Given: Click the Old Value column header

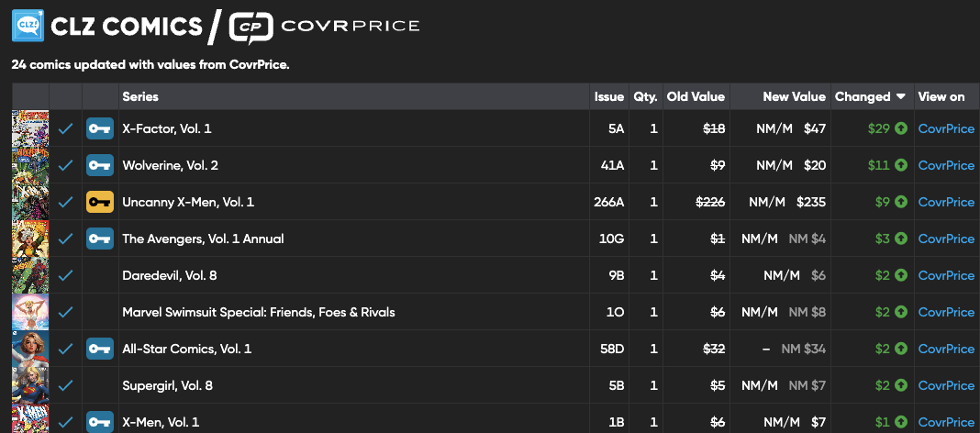Looking at the screenshot, I should (x=696, y=97).
